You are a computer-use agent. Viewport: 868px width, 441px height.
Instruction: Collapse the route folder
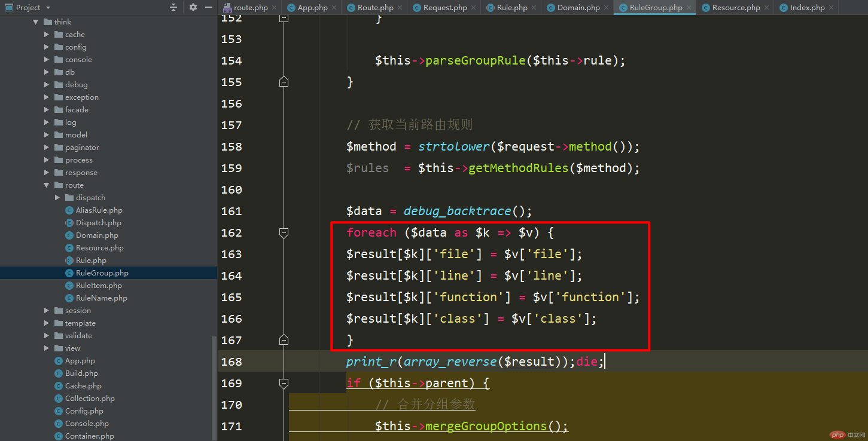tap(47, 185)
